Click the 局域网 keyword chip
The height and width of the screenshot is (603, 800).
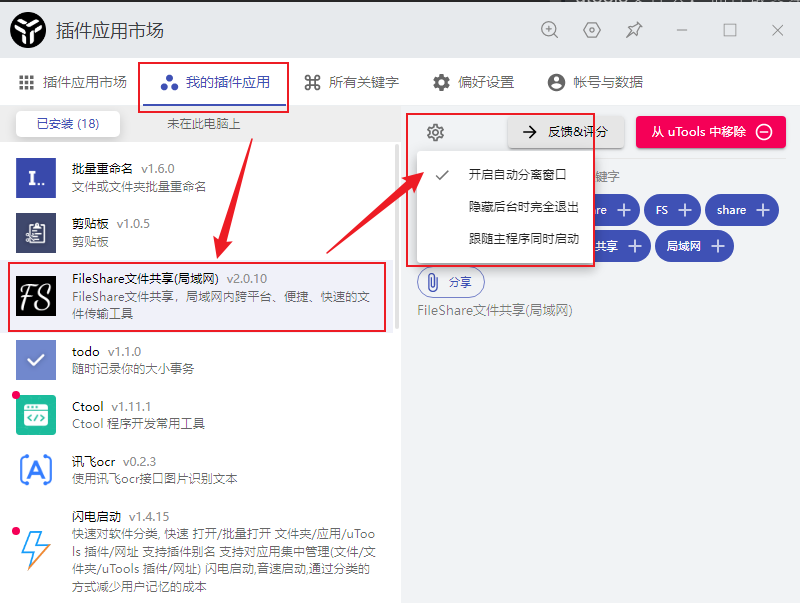tap(694, 246)
